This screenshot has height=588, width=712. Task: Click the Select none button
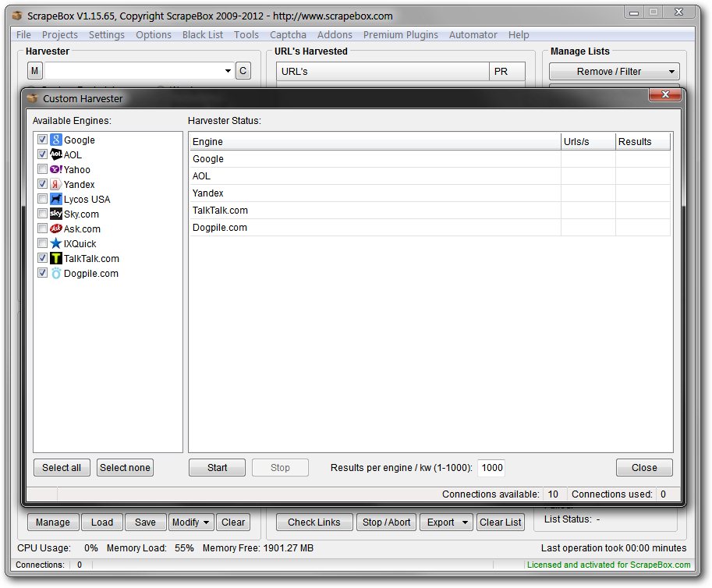125,468
